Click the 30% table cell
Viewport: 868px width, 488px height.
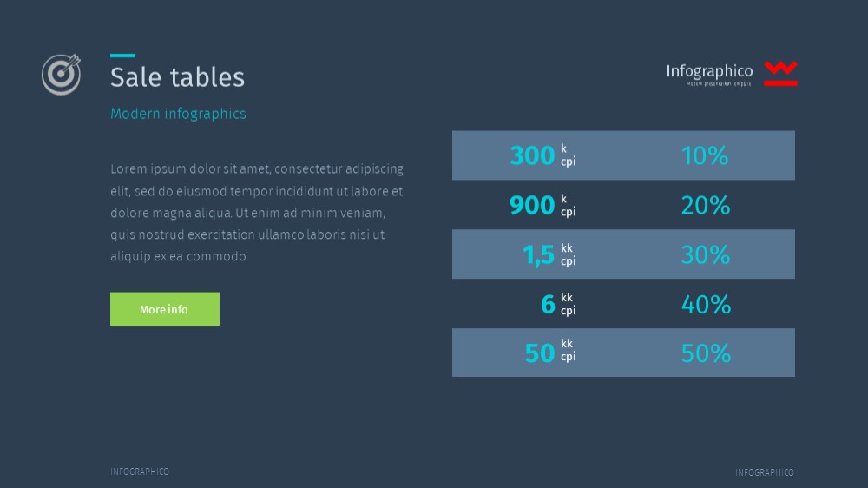(x=705, y=254)
